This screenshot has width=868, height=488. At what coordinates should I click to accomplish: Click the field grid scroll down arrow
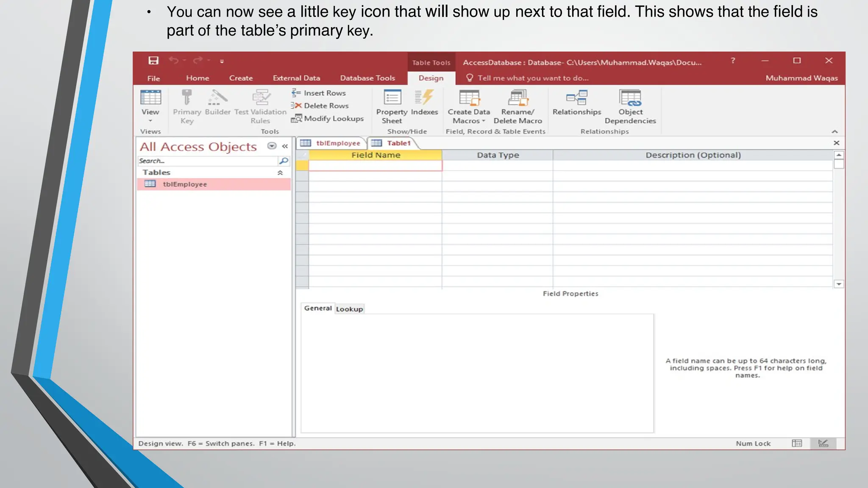pos(839,284)
